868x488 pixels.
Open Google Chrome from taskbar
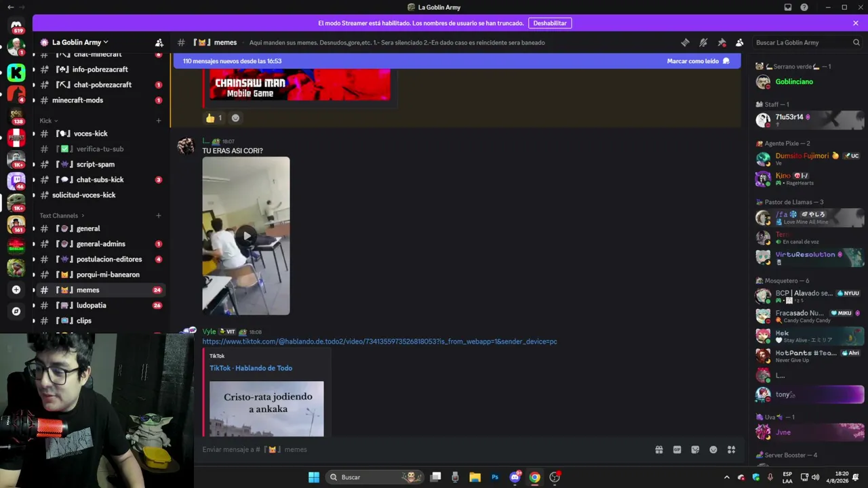(534, 477)
